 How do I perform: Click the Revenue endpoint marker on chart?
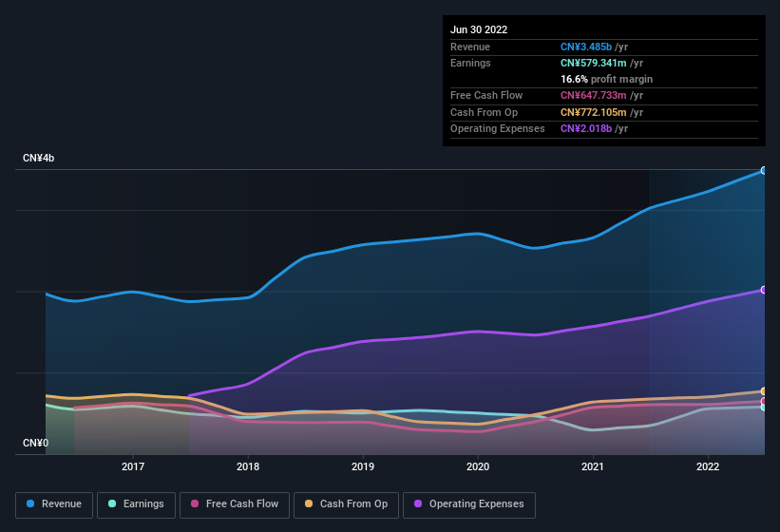click(764, 170)
